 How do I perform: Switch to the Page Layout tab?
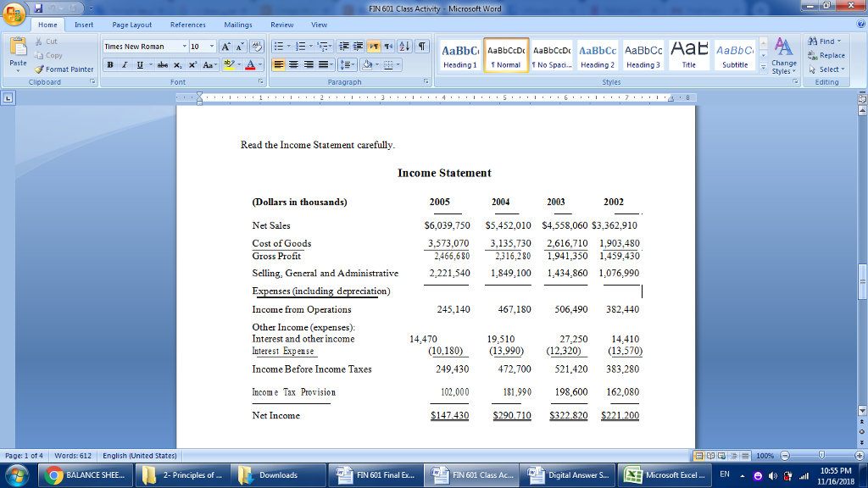point(131,25)
